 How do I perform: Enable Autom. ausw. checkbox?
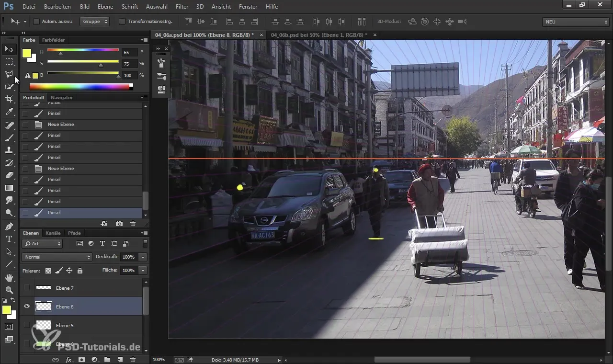click(36, 22)
